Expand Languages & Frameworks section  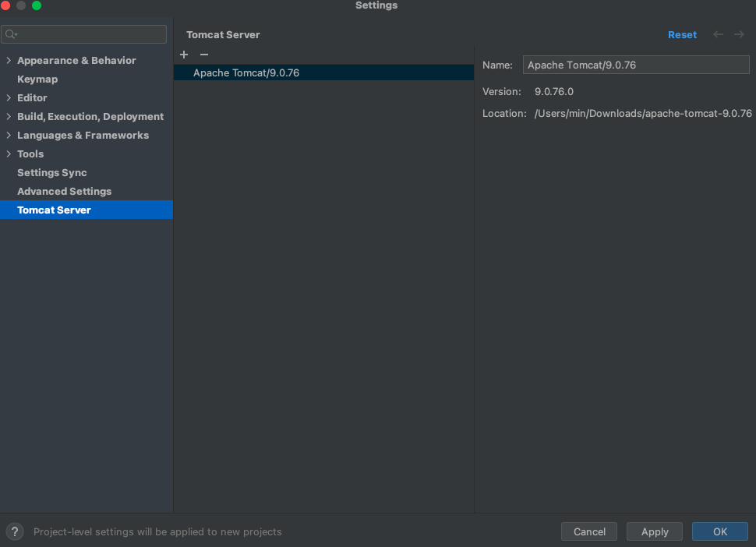point(9,136)
